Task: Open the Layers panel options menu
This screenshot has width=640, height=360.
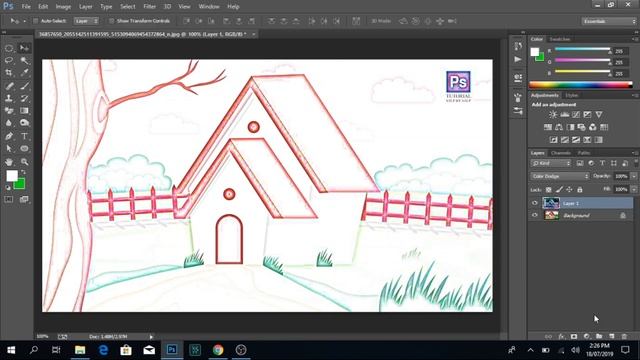Action: (x=635, y=153)
